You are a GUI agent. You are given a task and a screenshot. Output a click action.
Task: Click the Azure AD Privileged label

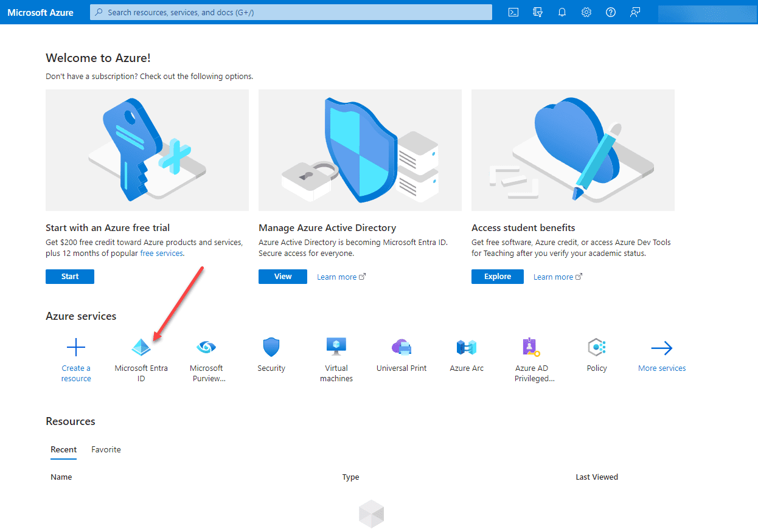pyautogui.click(x=535, y=373)
